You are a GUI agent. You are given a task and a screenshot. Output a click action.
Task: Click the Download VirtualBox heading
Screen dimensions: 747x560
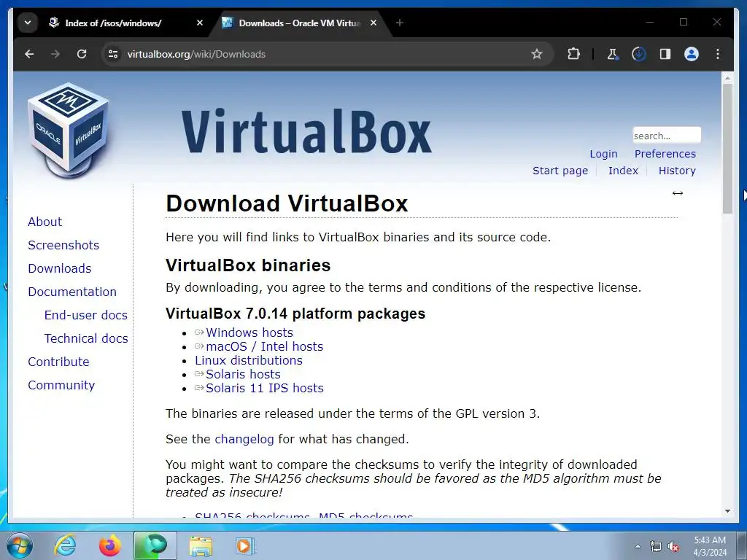pos(287,203)
